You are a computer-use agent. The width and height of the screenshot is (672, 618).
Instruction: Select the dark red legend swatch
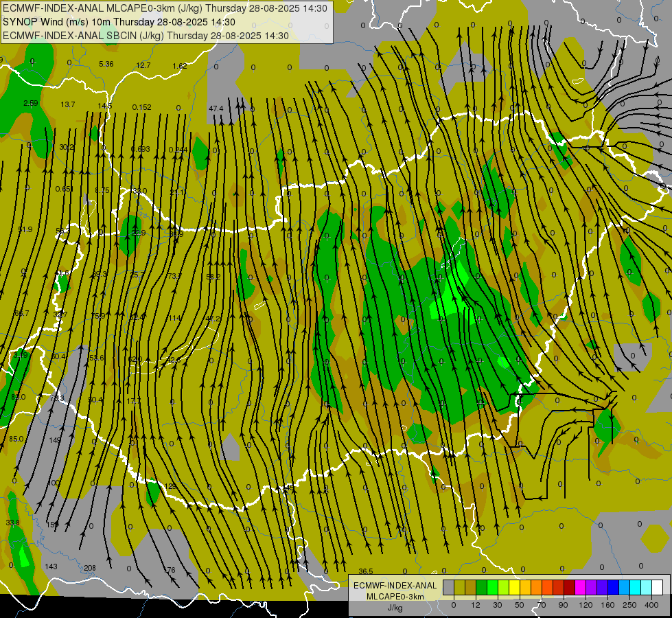click(569, 588)
